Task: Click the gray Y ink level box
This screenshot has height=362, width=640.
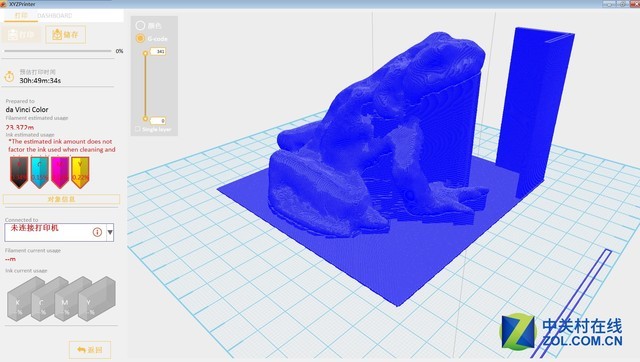Action: click(97, 299)
